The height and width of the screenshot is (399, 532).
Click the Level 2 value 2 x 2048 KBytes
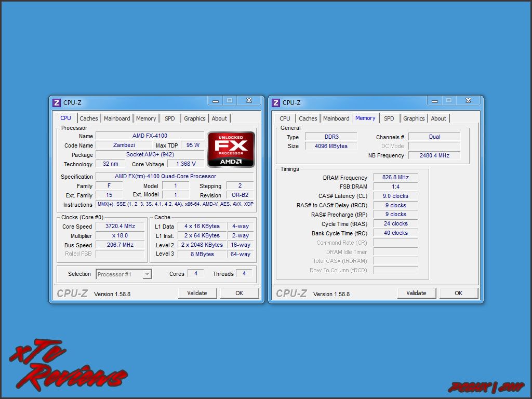click(x=202, y=245)
